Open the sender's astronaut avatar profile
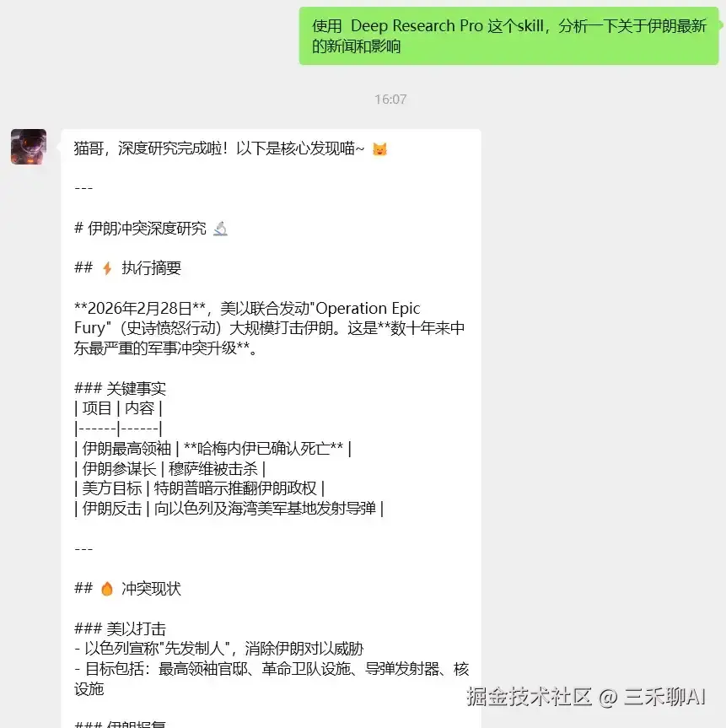The image size is (726, 728). coord(29,147)
